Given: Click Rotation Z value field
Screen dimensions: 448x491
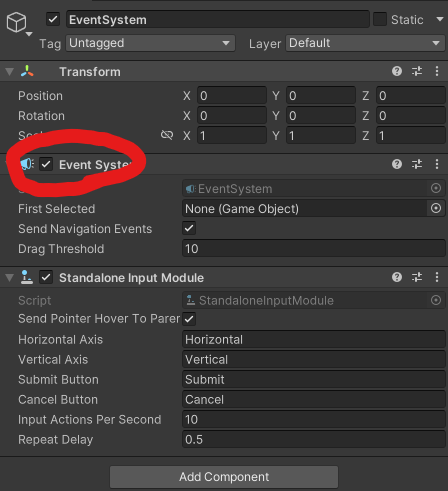Looking at the screenshot, I should pyautogui.click(x=411, y=116).
